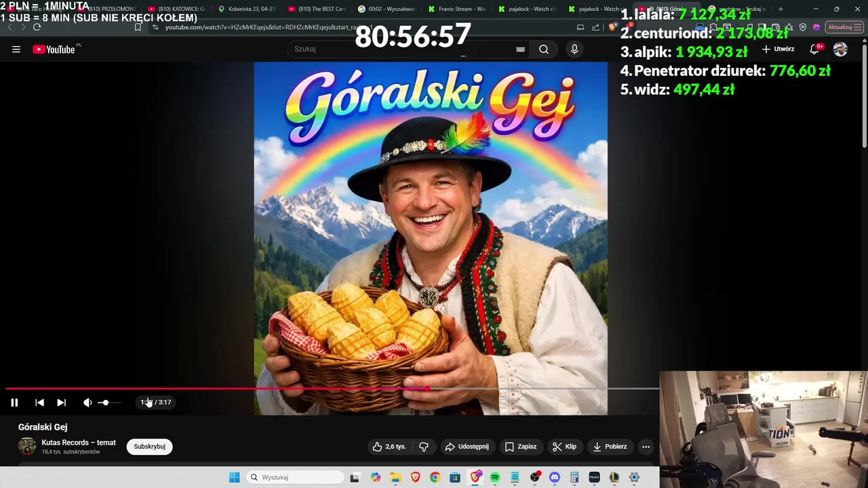Open Calculator from the taskbar

coord(574,477)
